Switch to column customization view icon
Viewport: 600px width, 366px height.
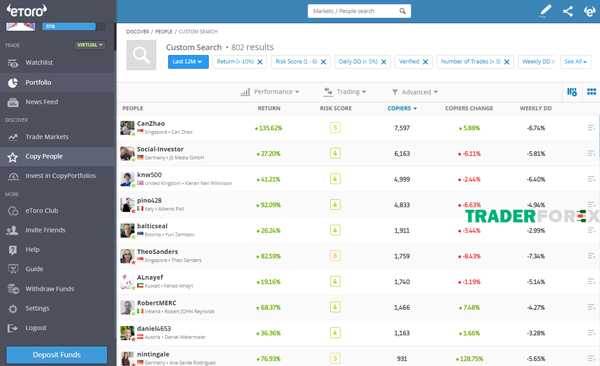572,92
